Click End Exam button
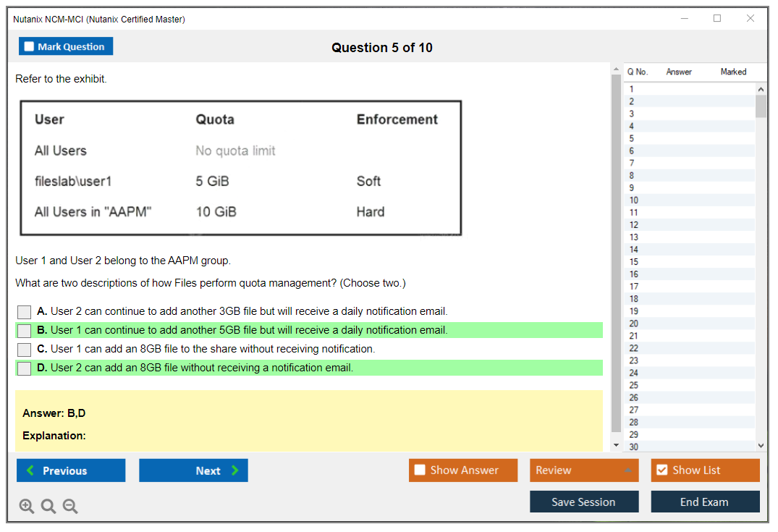Viewport: 778px width, 532px height. [704, 502]
